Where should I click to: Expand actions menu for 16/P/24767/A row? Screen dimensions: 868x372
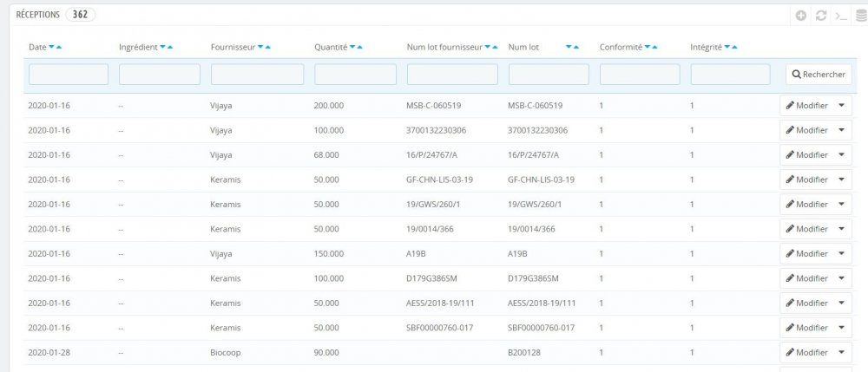point(841,154)
